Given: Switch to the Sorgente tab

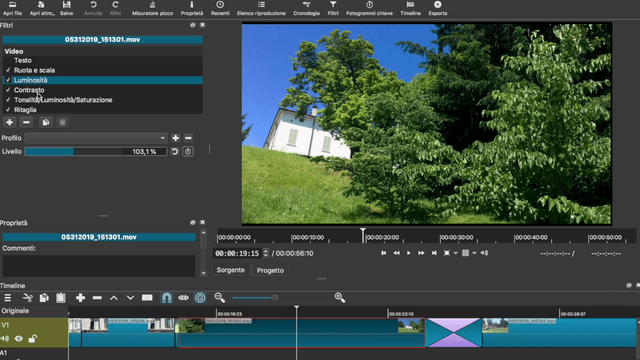Looking at the screenshot, I should [231, 270].
